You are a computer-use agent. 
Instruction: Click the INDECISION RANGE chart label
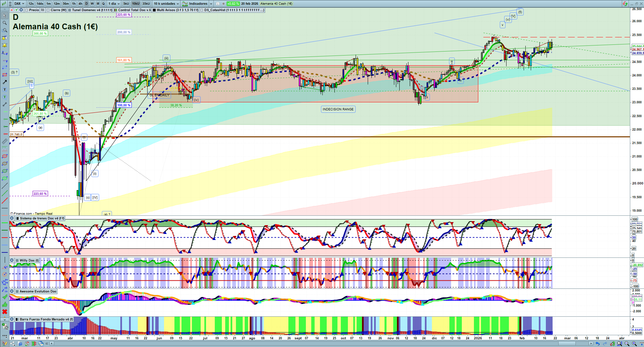(338, 109)
